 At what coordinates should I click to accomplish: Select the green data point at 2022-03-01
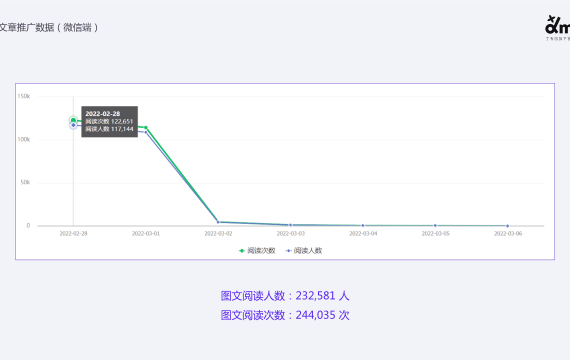point(146,127)
